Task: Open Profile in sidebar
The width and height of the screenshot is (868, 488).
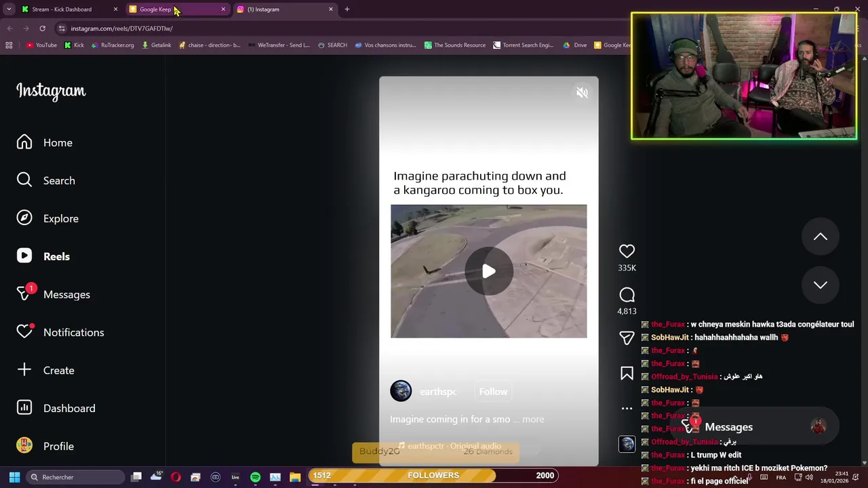Action: point(45,446)
